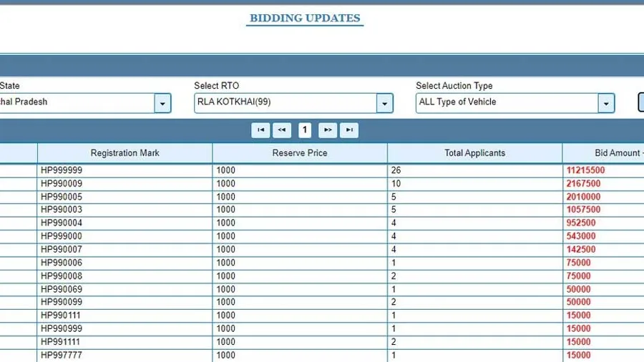
Task: Click the Bid Amount column header
Action: click(x=617, y=153)
